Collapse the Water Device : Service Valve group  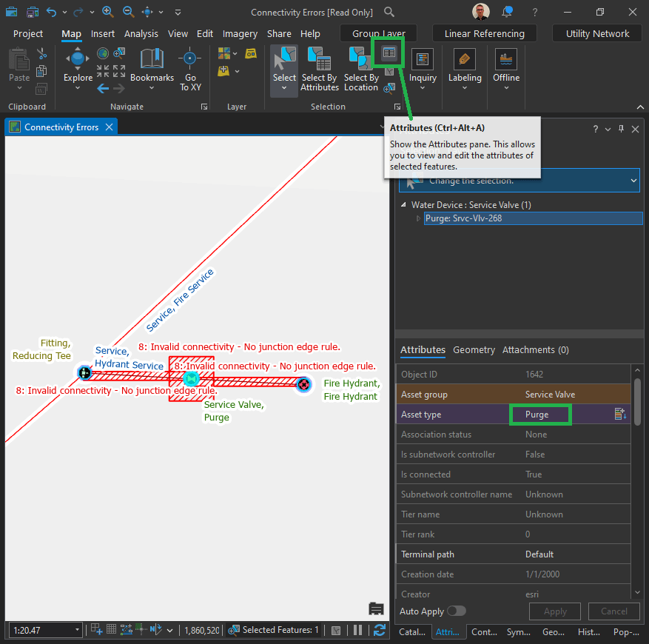pyautogui.click(x=403, y=205)
